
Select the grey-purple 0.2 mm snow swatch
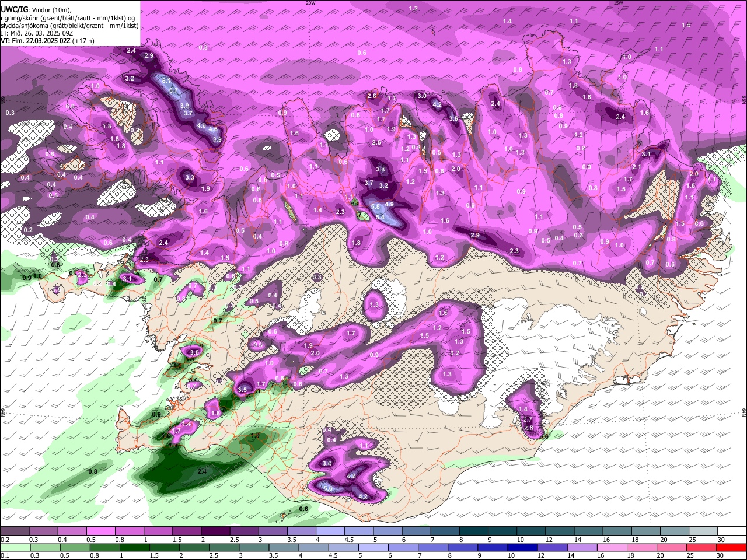(15, 531)
